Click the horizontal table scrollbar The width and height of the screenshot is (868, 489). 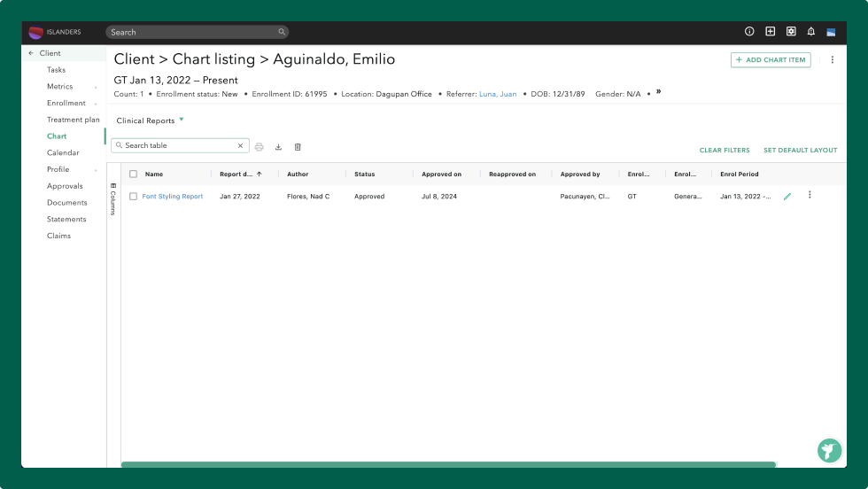pyautogui.click(x=448, y=464)
